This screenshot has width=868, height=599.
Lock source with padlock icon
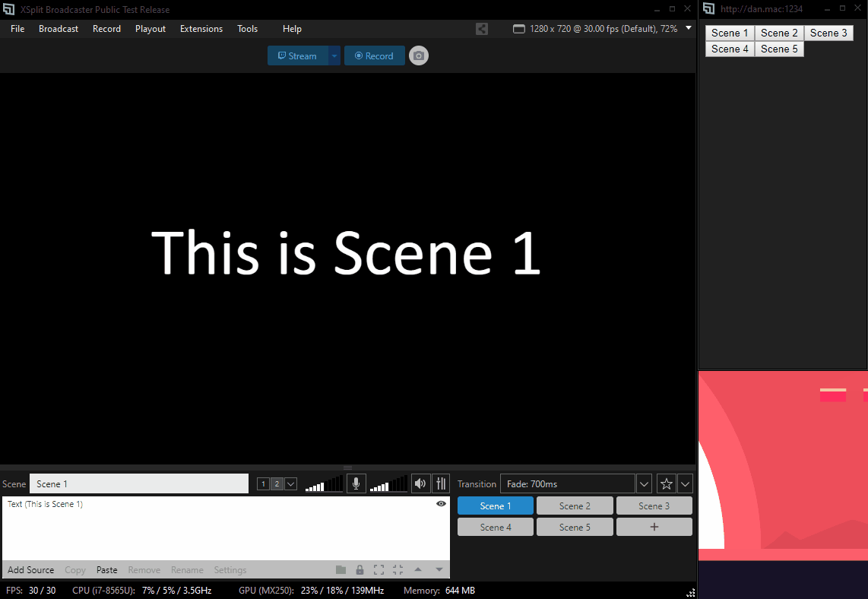360,569
